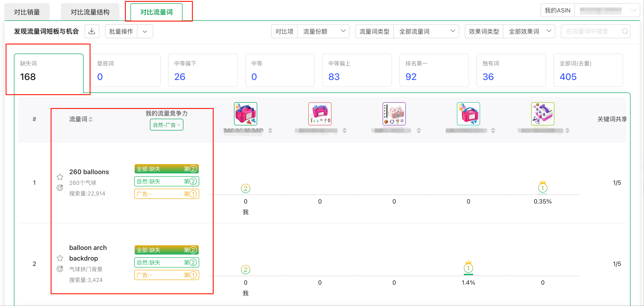Select the 垫底词 card

126,70
